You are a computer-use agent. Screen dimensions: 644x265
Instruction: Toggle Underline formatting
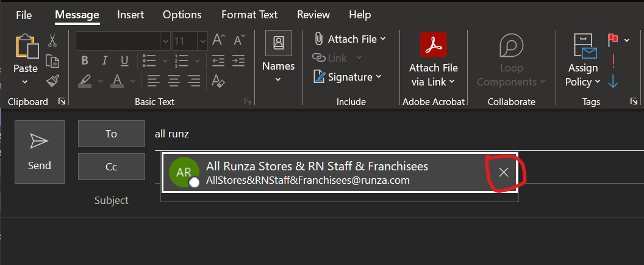[124, 61]
